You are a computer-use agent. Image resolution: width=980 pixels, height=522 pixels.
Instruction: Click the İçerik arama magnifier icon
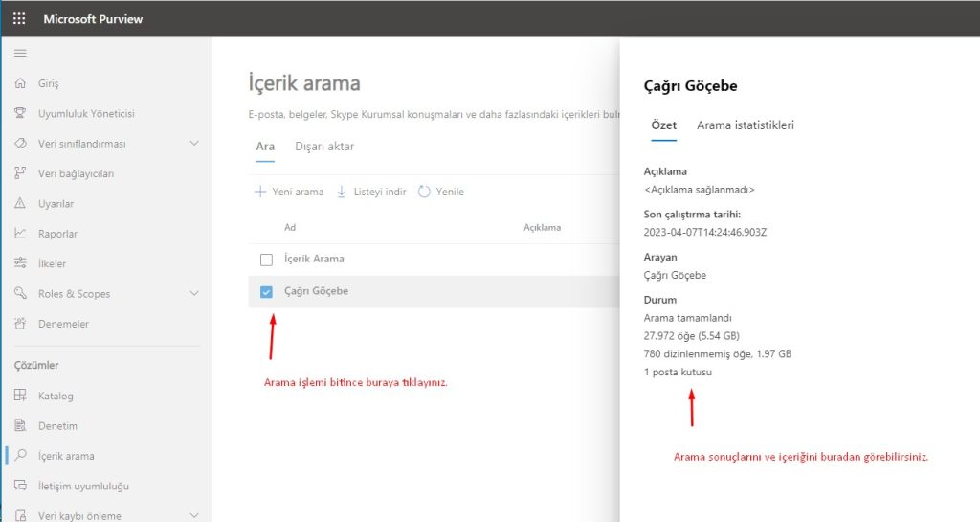[x=20, y=455]
